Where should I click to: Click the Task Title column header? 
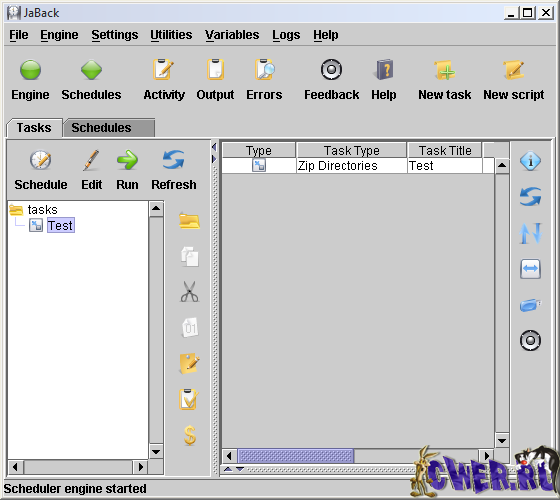pyautogui.click(x=445, y=150)
